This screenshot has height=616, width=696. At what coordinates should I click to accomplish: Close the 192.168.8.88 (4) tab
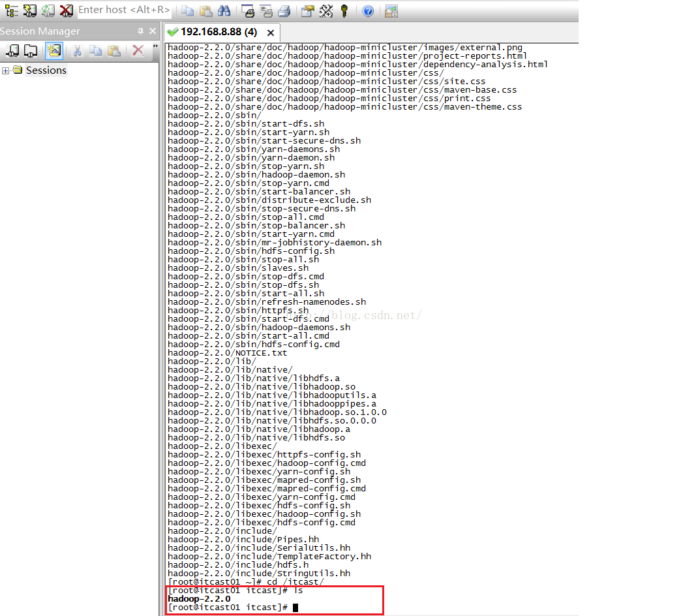tap(270, 33)
